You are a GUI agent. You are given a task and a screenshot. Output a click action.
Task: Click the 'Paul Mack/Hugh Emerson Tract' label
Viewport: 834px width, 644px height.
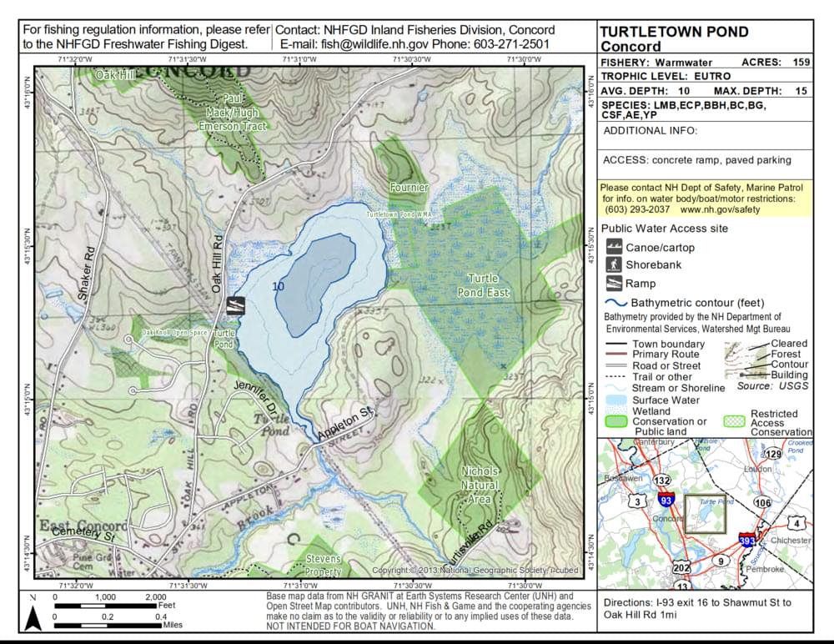pyautogui.click(x=233, y=113)
